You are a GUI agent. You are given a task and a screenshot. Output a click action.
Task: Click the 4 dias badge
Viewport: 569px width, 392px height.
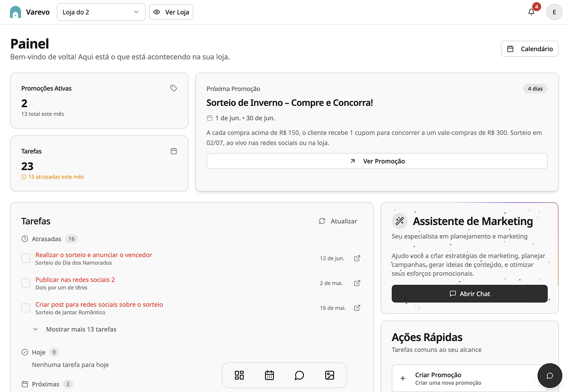pos(535,89)
